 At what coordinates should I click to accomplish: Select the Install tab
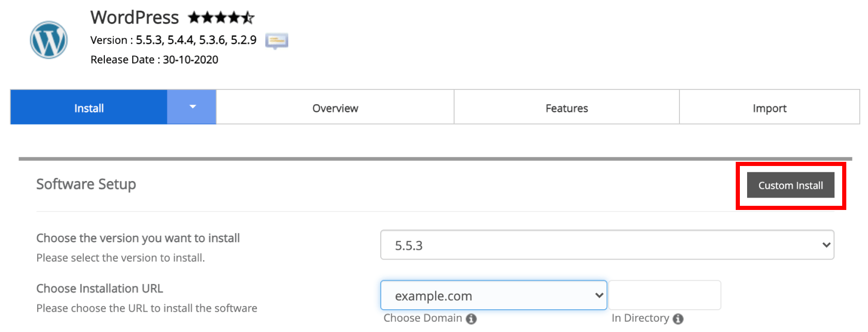tap(89, 107)
